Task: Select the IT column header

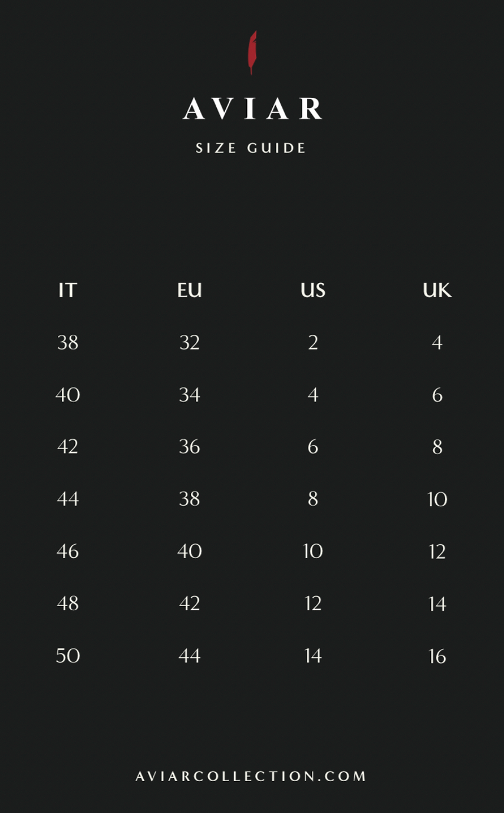Action: click(x=68, y=290)
